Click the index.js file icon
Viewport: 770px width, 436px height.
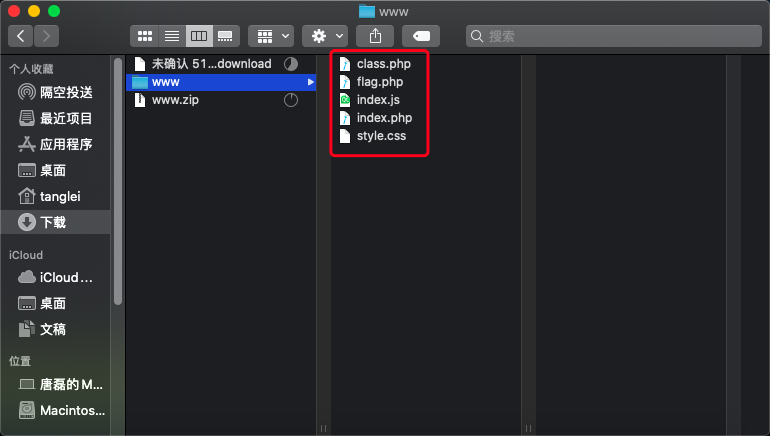click(x=345, y=100)
